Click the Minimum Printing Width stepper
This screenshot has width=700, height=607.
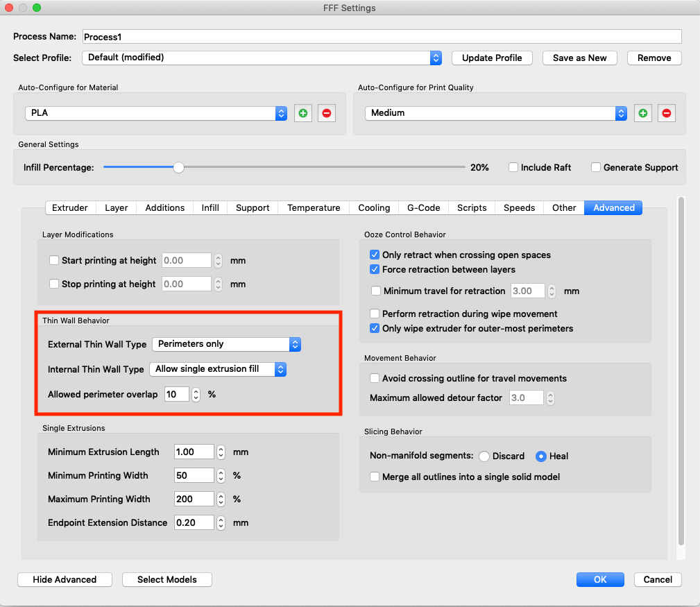click(221, 476)
